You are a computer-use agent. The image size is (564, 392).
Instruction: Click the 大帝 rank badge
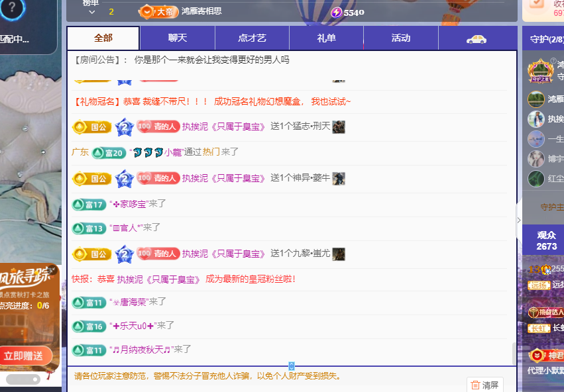point(158,12)
